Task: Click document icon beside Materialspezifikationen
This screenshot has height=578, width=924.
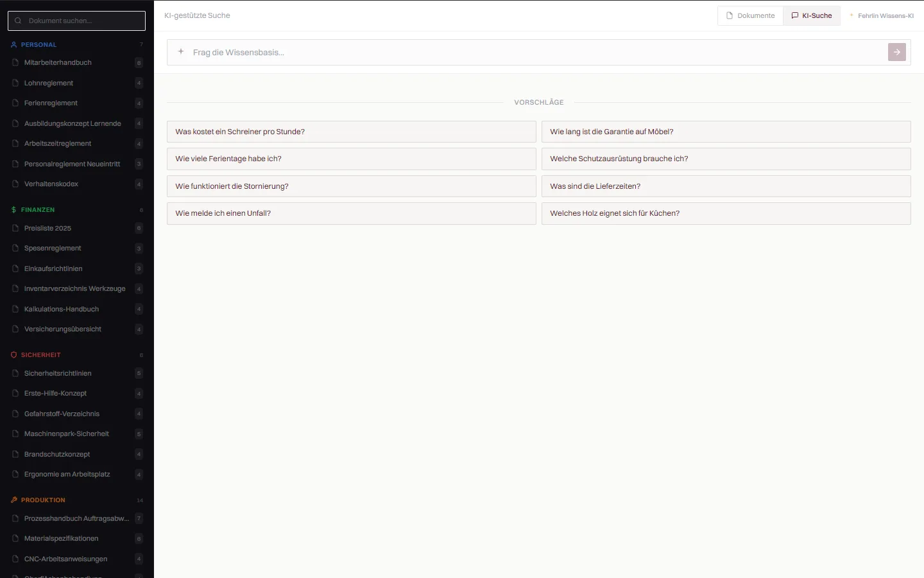Action: [15, 539]
